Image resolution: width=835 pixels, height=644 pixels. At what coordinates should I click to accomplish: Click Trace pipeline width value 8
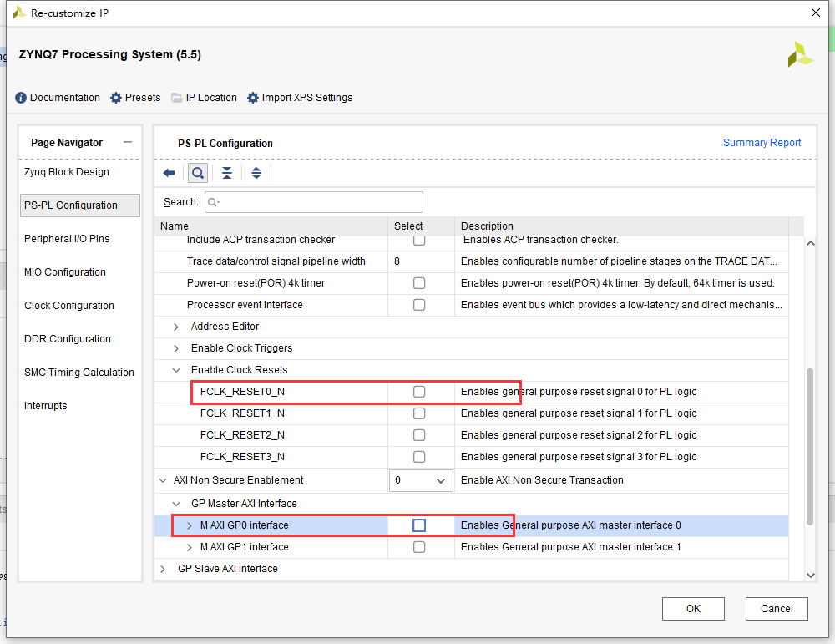(x=397, y=261)
